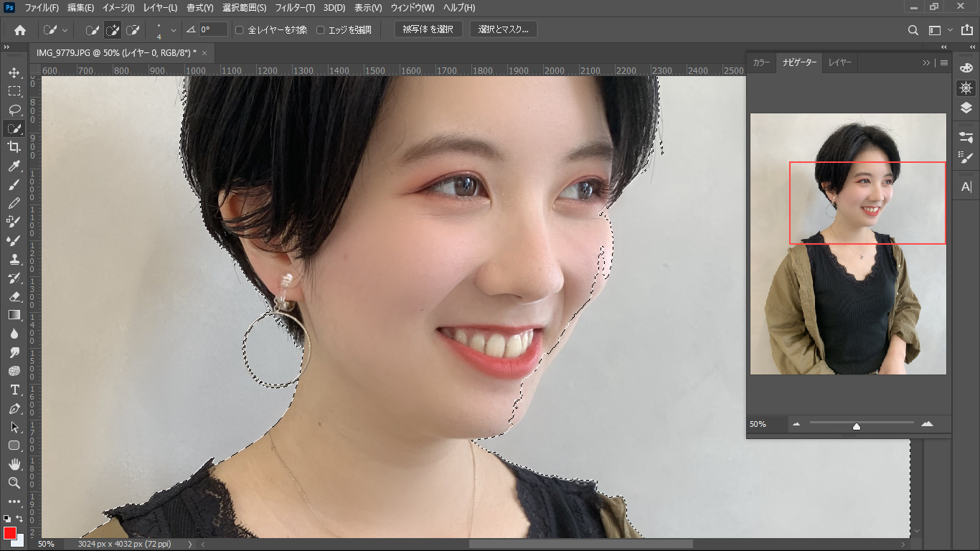Click the 被写体を選択 button
The width and height of the screenshot is (980, 551).
428,29
